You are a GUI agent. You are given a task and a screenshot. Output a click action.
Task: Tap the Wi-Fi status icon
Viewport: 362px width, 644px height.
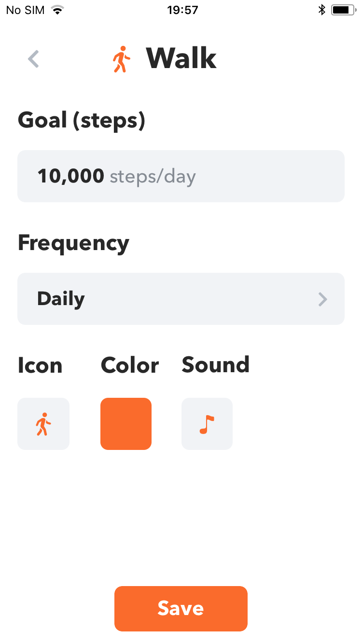pyautogui.click(x=58, y=10)
